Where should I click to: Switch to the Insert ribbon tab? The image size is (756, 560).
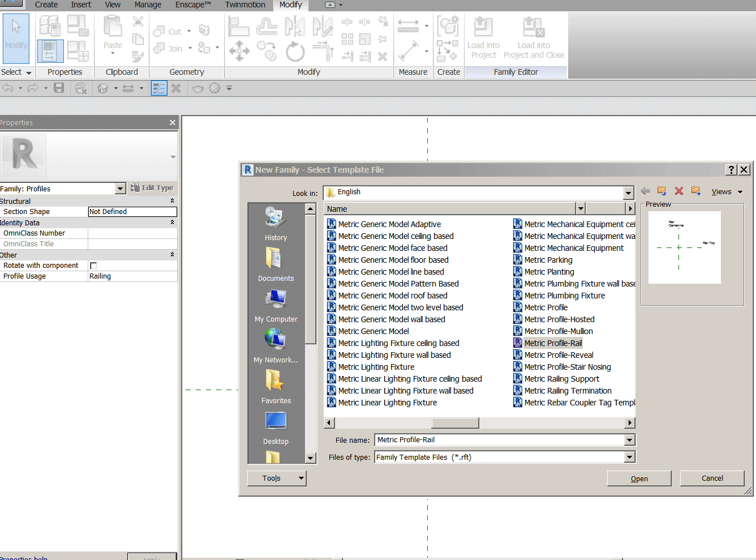[x=81, y=5]
